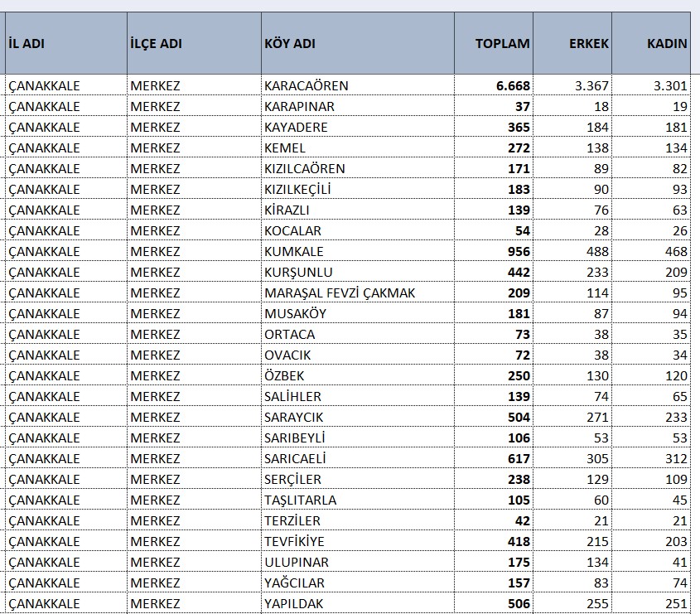Select the YAPILDAK village cell
Image resolution: width=700 pixels, height=614 pixels.
[x=356, y=603]
